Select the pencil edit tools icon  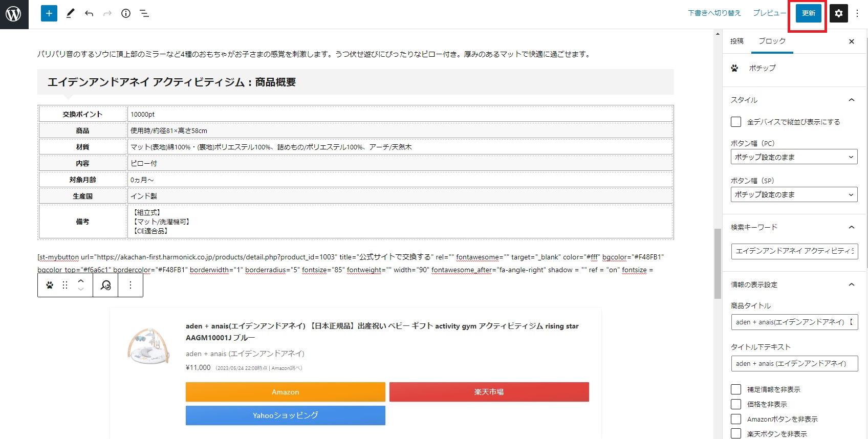[71, 13]
